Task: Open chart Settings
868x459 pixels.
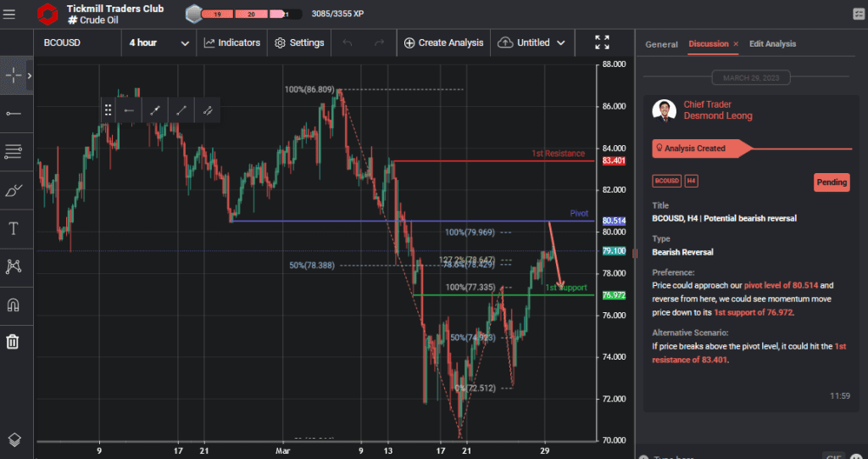Action: pos(299,42)
